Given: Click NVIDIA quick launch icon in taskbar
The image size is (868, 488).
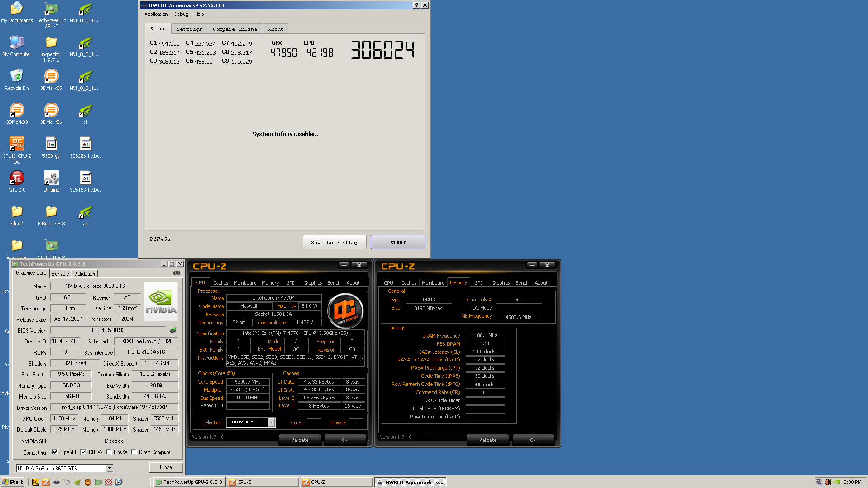Looking at the screenshot, I should point(77,482).
